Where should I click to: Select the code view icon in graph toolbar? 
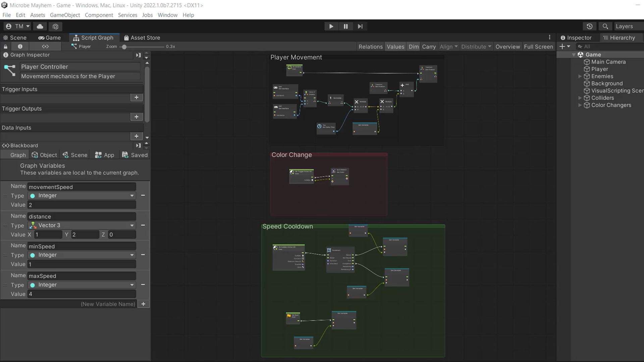[x=45, y=46]
